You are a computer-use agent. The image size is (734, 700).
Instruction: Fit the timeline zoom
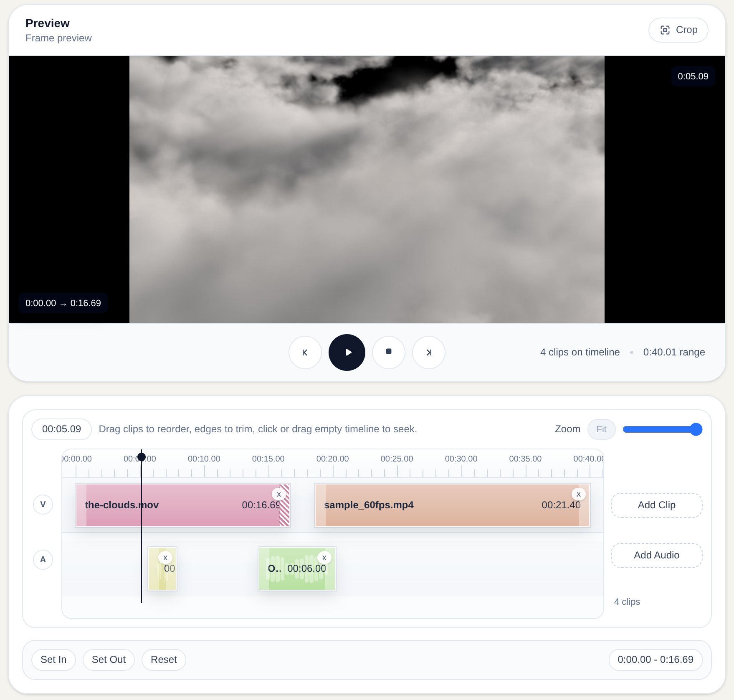(602, 429)
